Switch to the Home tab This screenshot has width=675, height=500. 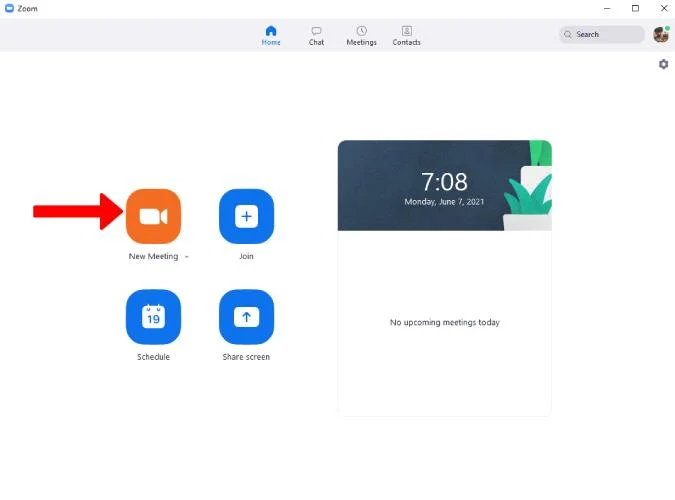pos(271,35)
